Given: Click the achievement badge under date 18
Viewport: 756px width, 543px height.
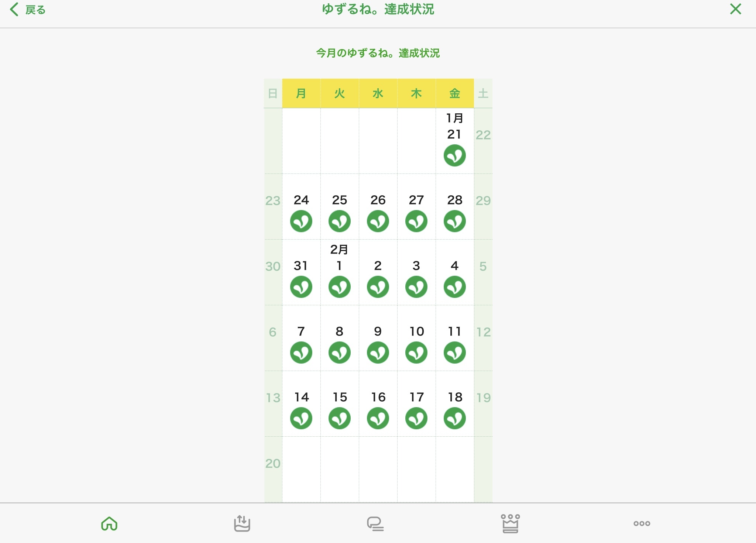Looking at the screenshot, I should (x=454, y=418).
